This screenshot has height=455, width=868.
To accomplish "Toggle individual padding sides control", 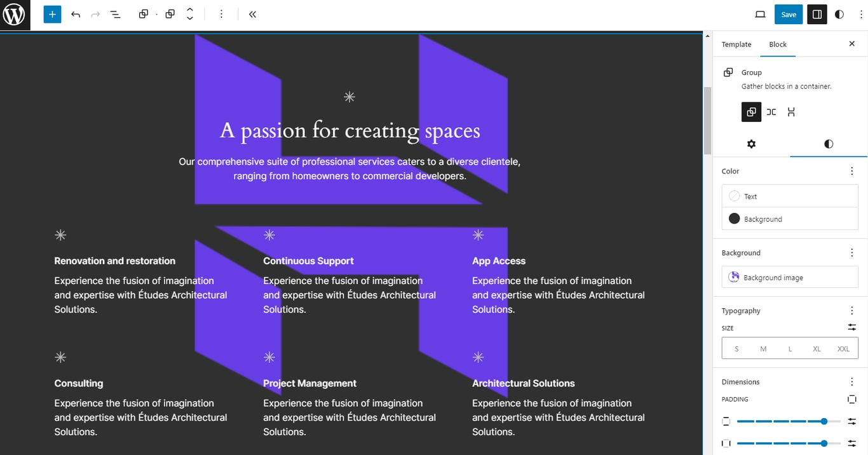I will click(851, 399).
